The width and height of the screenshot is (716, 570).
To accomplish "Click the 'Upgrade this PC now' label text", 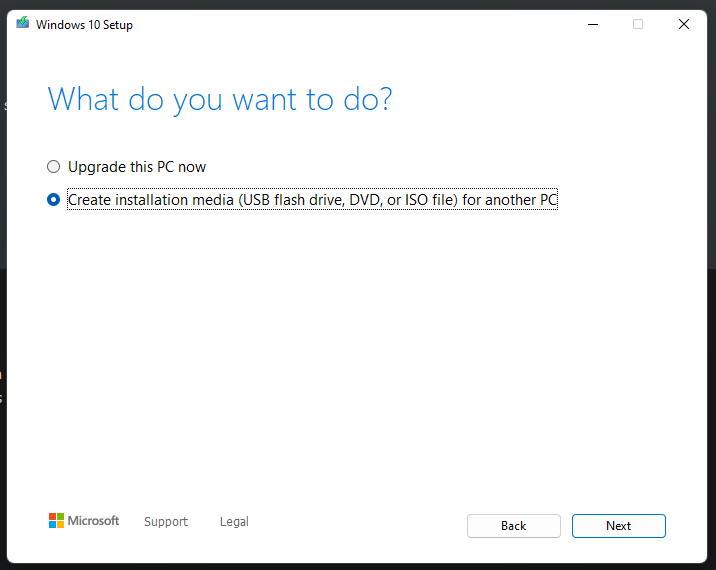I will tap(137, 167).
